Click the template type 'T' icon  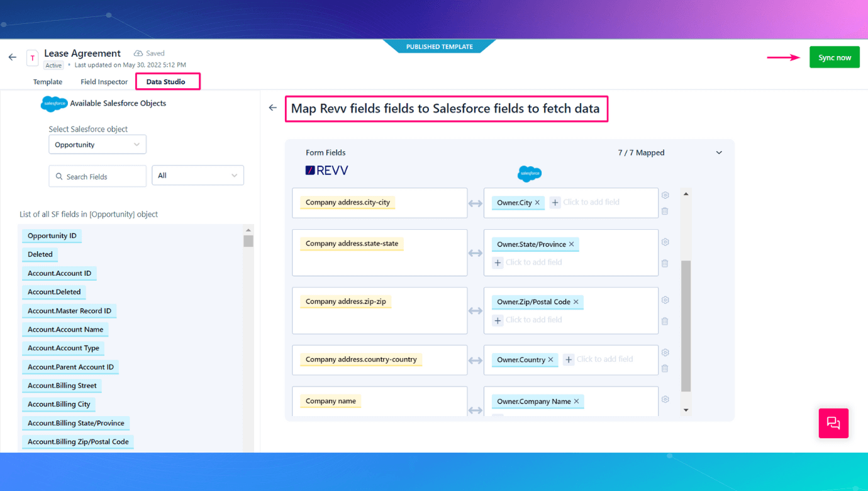32,58
